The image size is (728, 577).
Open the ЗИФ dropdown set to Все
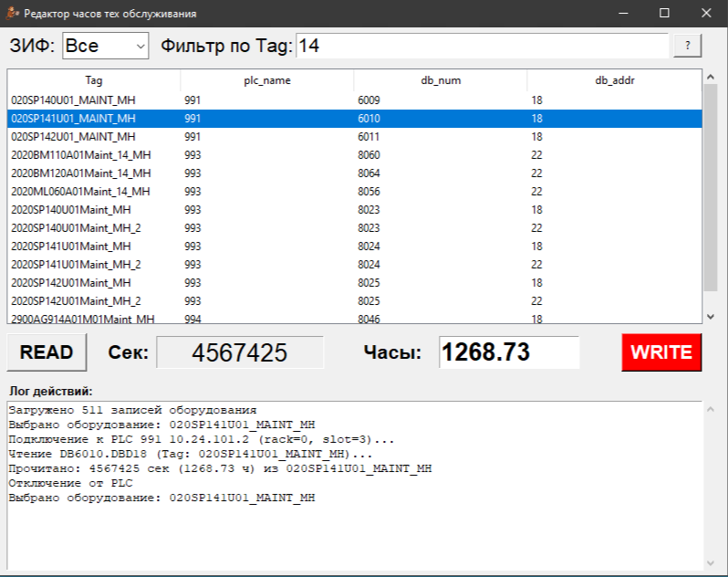click(105, 46)
